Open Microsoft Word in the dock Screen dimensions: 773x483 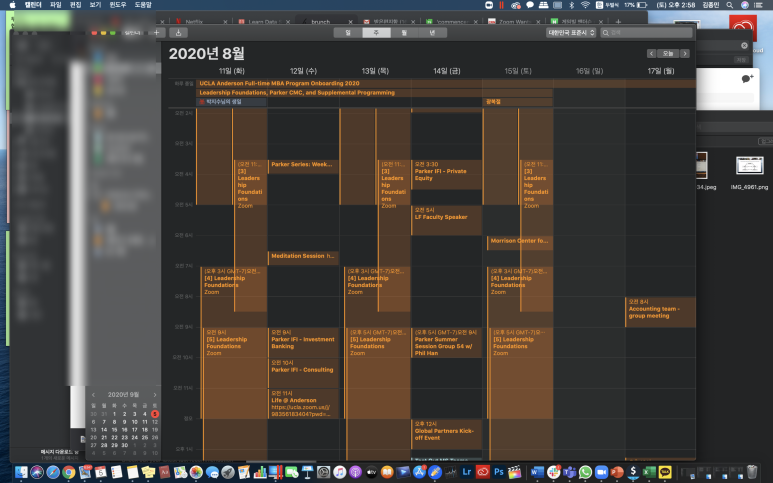[x=537, y=472]
